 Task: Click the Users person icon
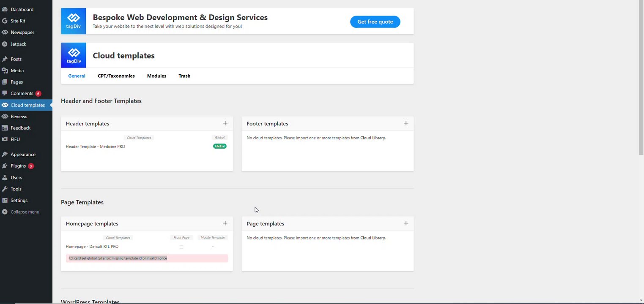point(5,178)
